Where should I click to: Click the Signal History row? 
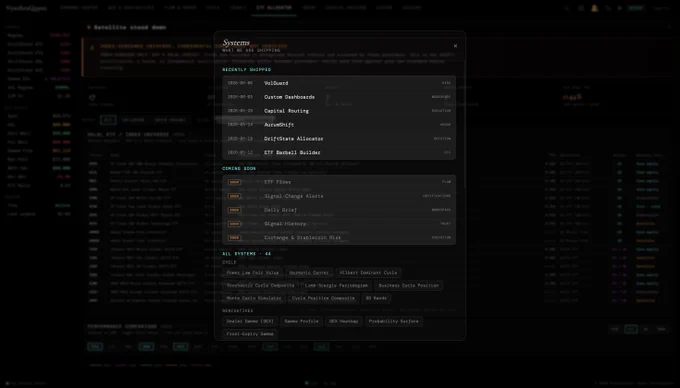click(x=339, y=224)
